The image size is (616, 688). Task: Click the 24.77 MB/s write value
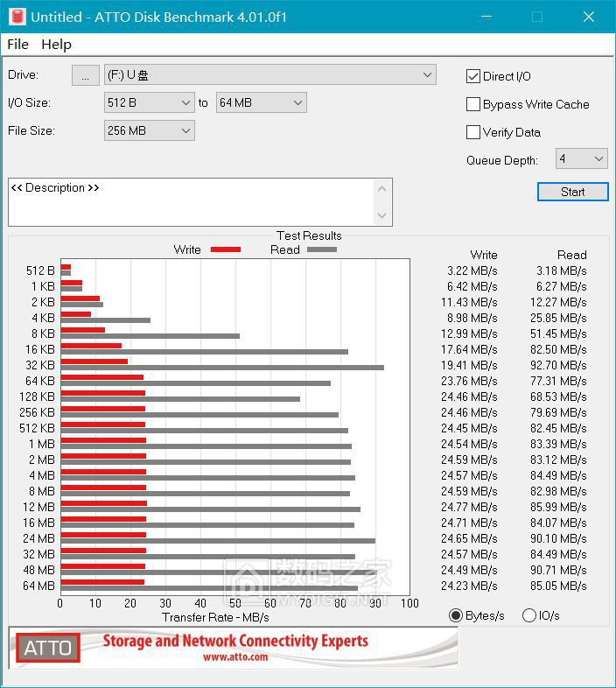click(x=470, y=507)
